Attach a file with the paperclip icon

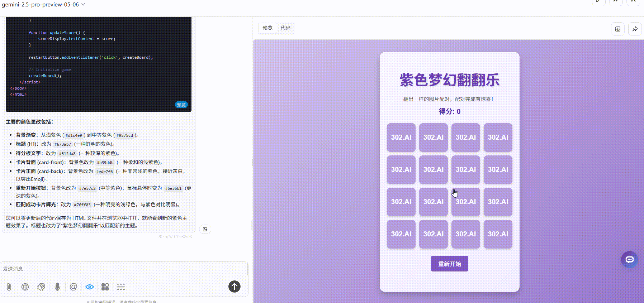[x=9, y=287]
